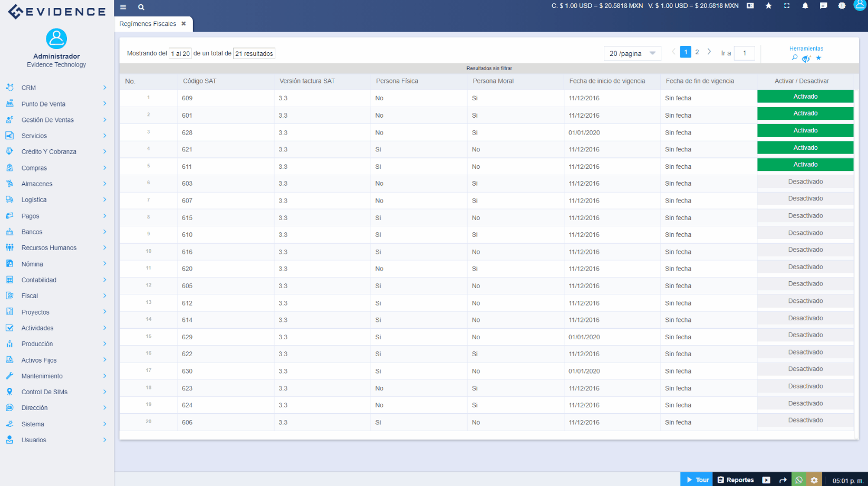Close the Regímenes Fiscales tab
Viewport: 868px width, 486px height.
[x=184, y=24]
